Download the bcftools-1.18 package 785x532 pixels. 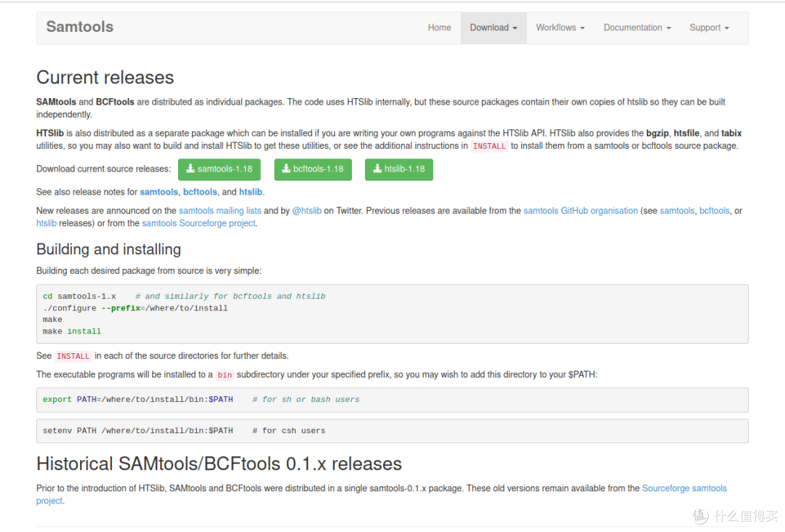point(313,169)
